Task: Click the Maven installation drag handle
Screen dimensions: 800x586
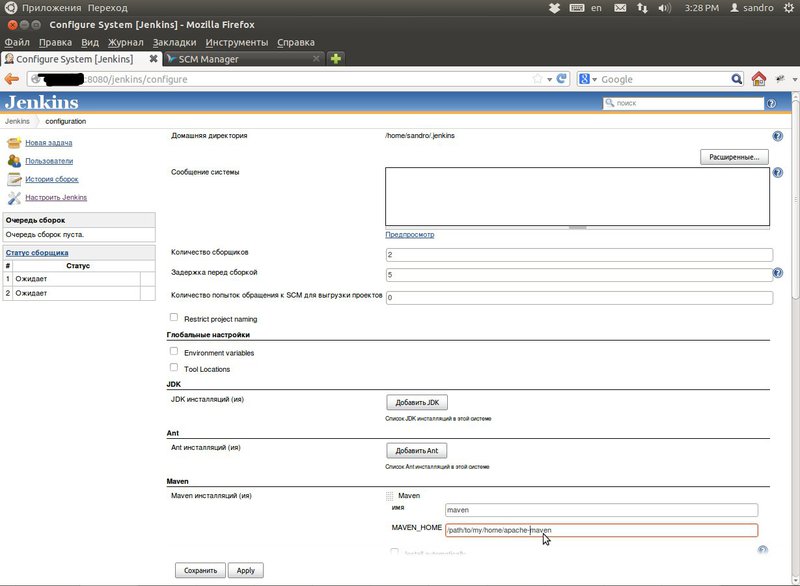Action: coord(390,496)
